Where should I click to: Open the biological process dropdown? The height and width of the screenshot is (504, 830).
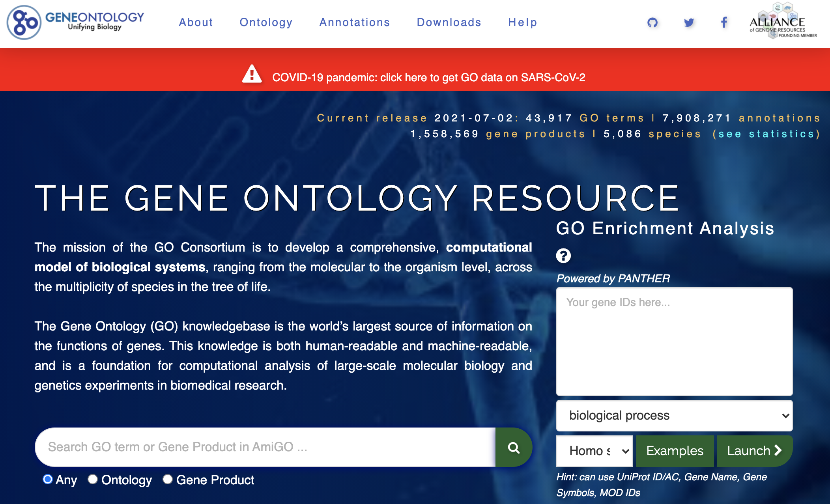point(674,416)
